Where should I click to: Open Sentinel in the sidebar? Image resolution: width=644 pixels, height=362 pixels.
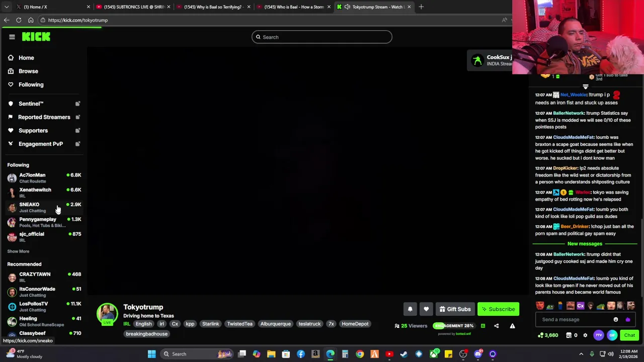[x=31, y=104]
